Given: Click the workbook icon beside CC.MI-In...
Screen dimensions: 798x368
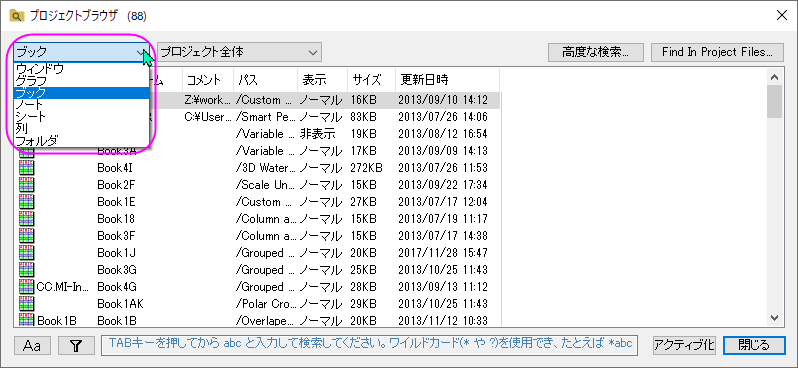Looking at the screenshot, I should pos(26,287).
